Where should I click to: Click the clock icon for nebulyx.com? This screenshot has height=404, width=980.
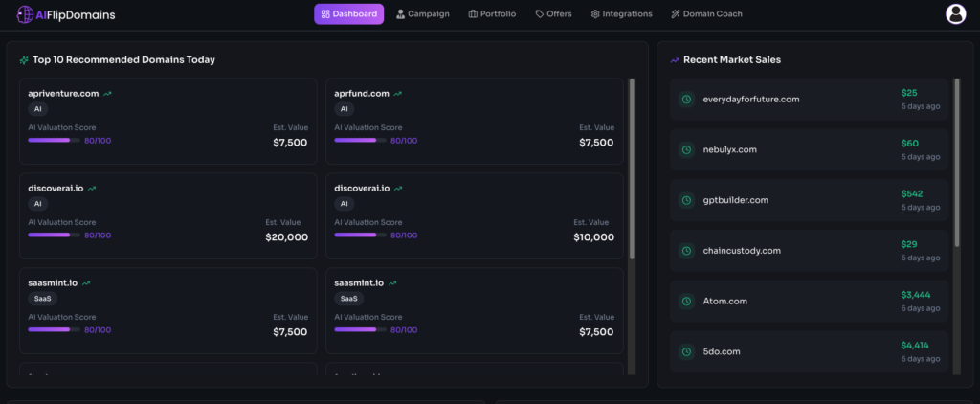click(x=686, y=150)
